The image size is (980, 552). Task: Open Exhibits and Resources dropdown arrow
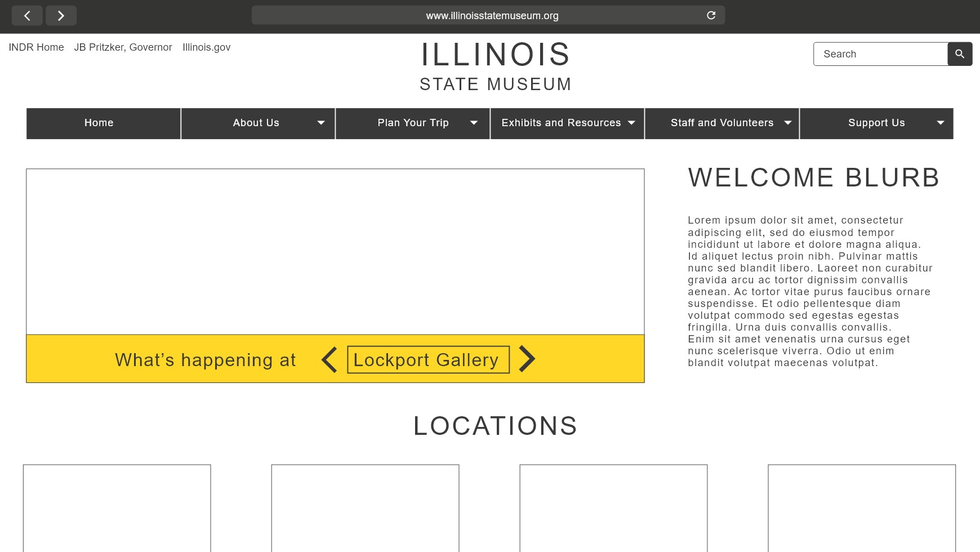click(x=631, y=123)
